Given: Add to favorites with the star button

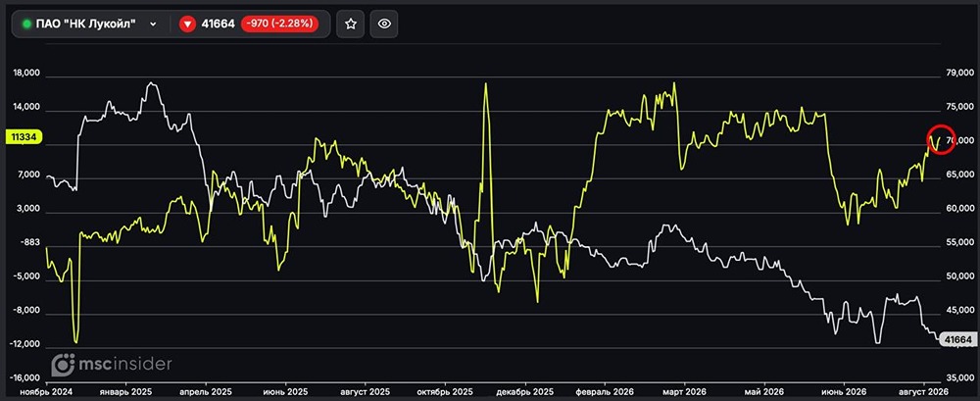Looking at the screenshot, I should tap(351, 24).
